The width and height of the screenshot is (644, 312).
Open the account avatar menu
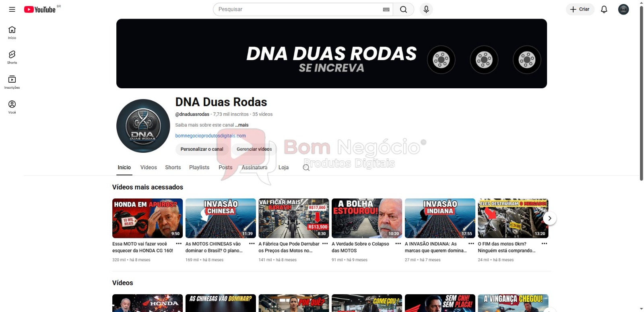click(x=623, y=9)
